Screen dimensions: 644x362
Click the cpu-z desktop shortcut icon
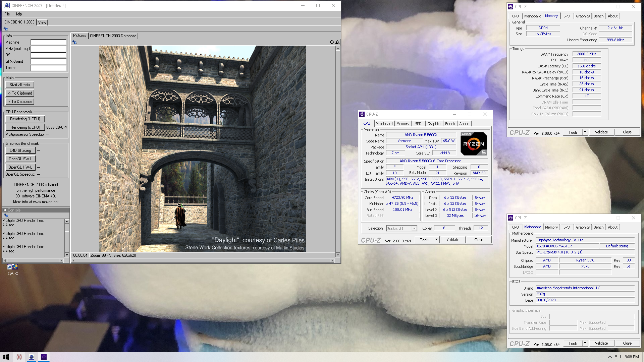[13, 267]
